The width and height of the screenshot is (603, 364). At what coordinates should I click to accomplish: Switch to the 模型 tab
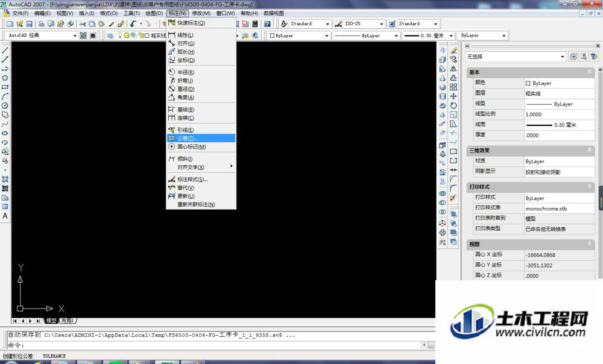(x=51, y=321)
